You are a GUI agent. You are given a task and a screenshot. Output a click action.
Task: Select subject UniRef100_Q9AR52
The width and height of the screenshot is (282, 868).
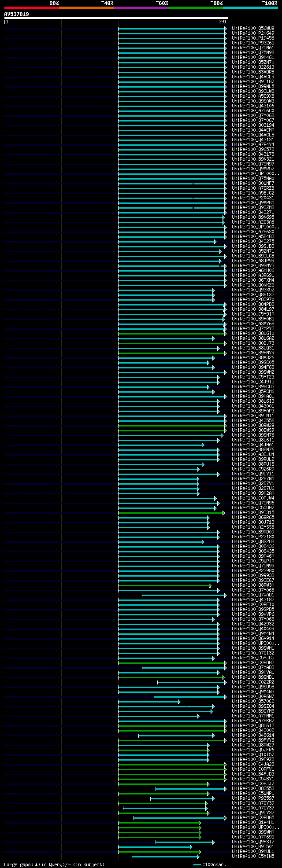(253, 169)
